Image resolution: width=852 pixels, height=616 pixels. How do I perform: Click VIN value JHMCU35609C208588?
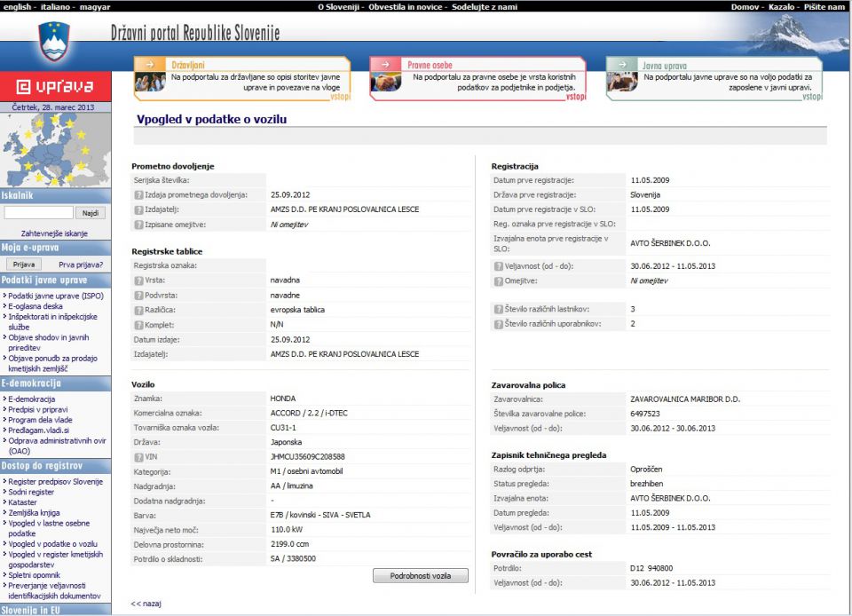coord(308,457)
